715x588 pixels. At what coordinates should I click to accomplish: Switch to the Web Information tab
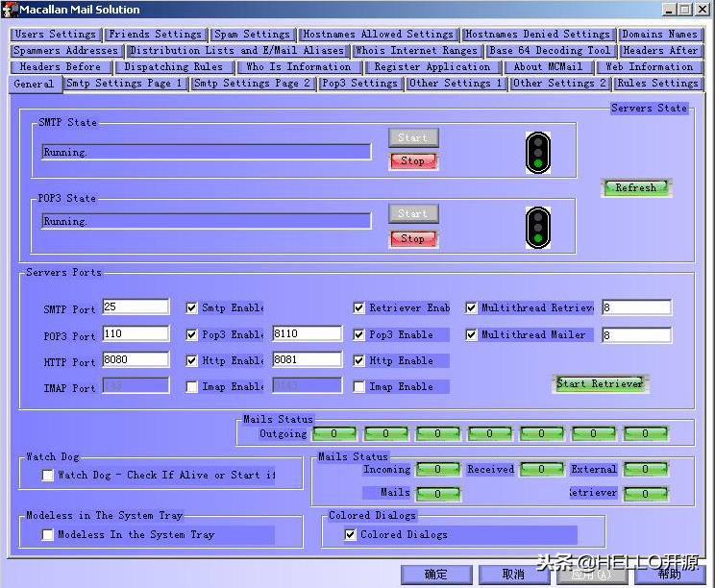pyautogui.click(x=650, y=67)
